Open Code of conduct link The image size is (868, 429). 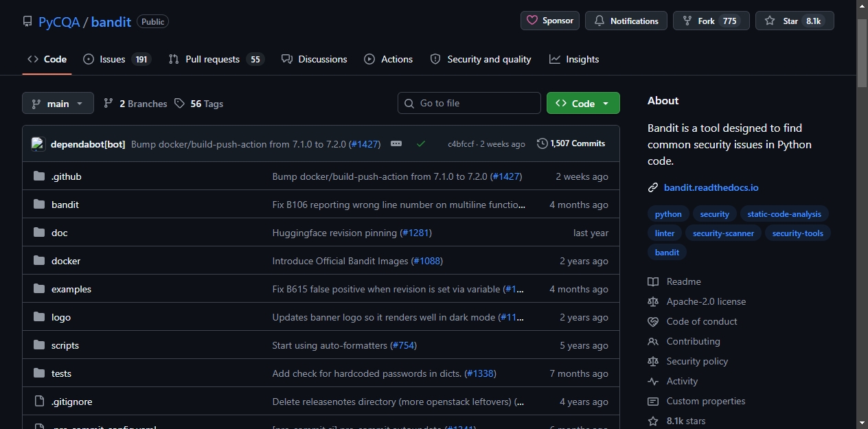click(692, 321)
